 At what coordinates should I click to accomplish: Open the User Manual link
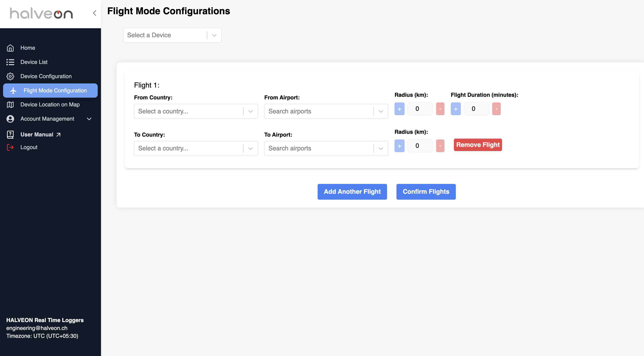(x=37, y=134)
